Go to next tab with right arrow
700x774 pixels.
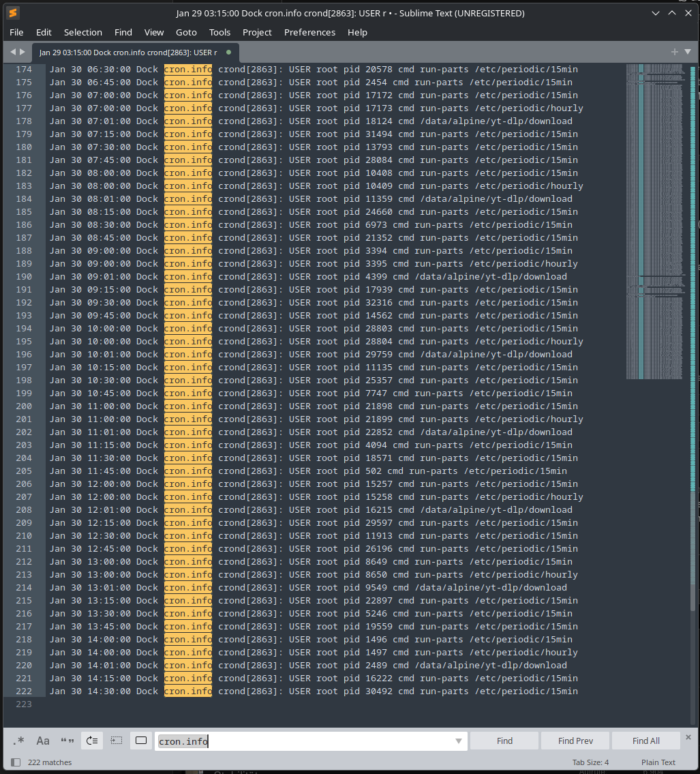tap(22, 52)
